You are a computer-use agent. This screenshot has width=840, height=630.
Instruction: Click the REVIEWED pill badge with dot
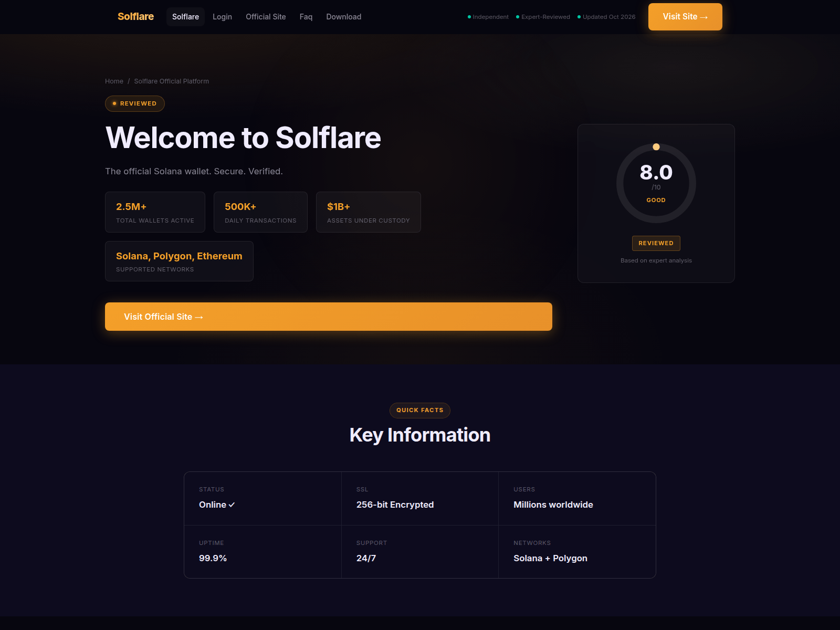pyautogui.click(x=135, y=103)
